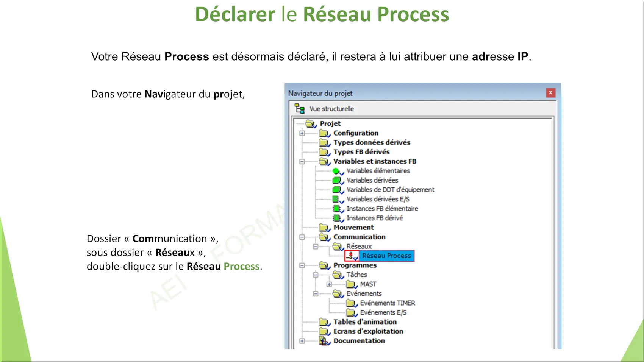Screen dimensions: 644x362
Task: Collapse the Communication node
Action: [x=302, y=237]
